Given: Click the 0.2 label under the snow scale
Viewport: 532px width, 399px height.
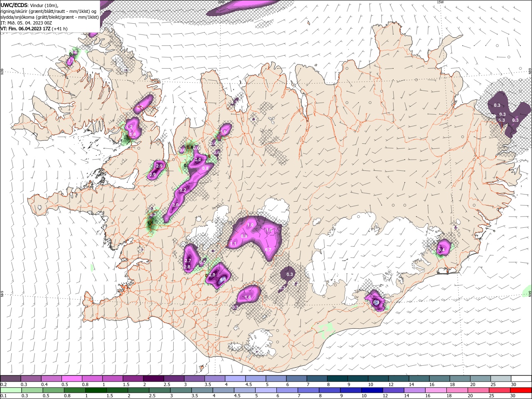Looking at the screenshot, I should point(4,384).
